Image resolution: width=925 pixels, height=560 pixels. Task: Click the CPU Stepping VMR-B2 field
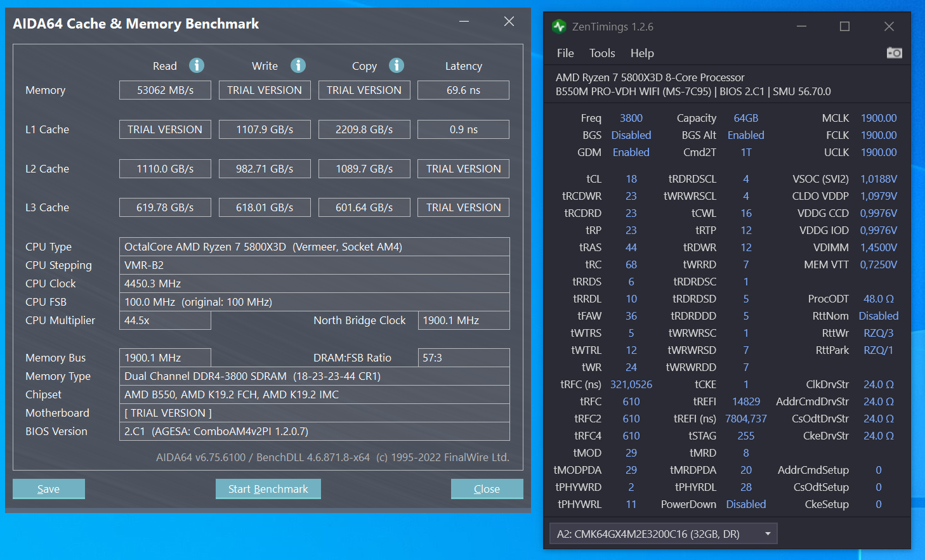[x=315, y=265]
